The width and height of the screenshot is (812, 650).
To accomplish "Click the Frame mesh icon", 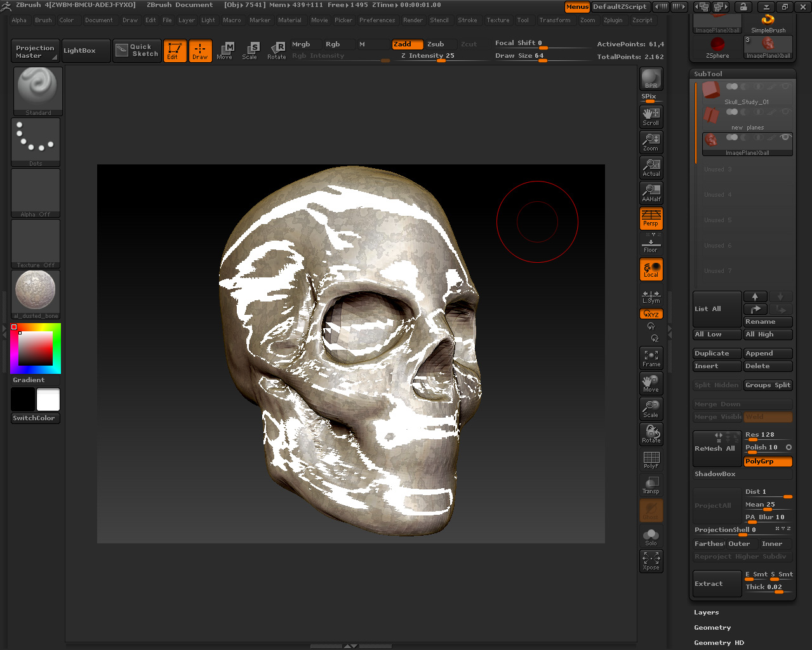I will point(651,358).
